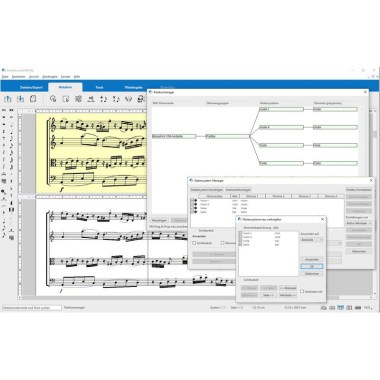Image resolution: width=380 pixels, height=380 pixels.
Task: Click the blank page icon in the toolbar
Action: pos(33,99)
